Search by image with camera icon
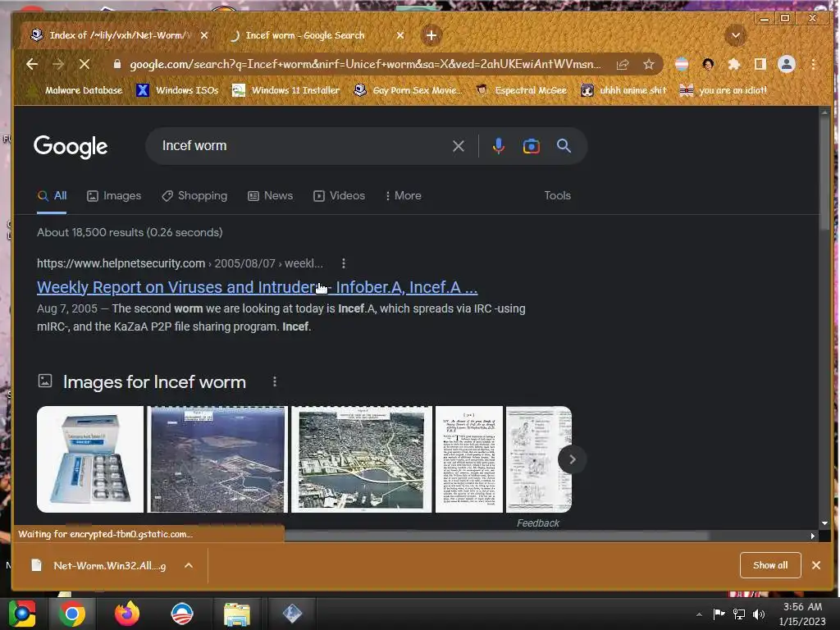Viewport: 840px width, 630px height. click(532, 146)
